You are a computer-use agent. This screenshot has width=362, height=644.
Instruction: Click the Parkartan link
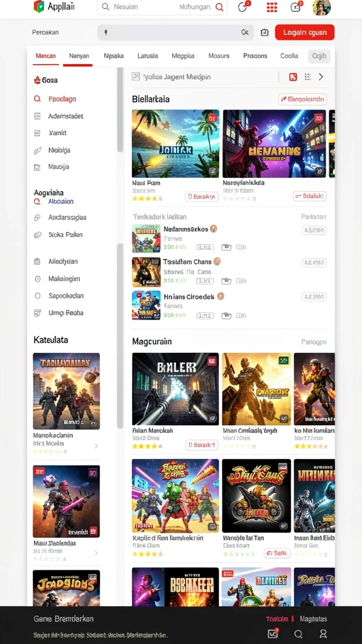pyautogui.click(x=314, y=216)
